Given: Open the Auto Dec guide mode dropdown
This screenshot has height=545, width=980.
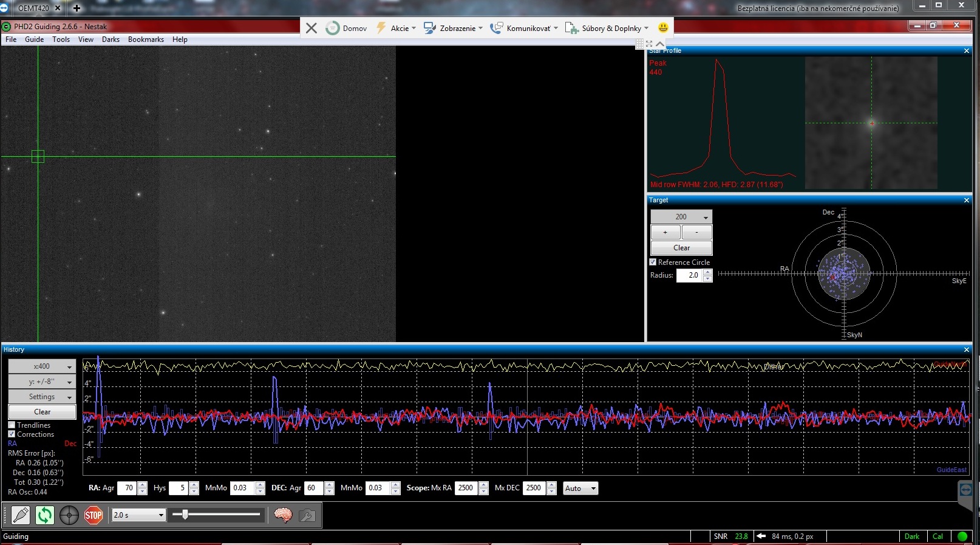Looking at the screenshot, I should coord(580,488).
